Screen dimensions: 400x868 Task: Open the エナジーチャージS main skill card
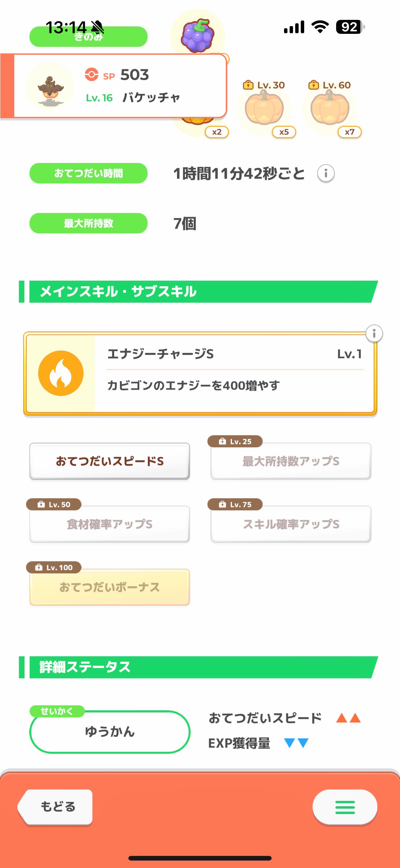[234, 373]
